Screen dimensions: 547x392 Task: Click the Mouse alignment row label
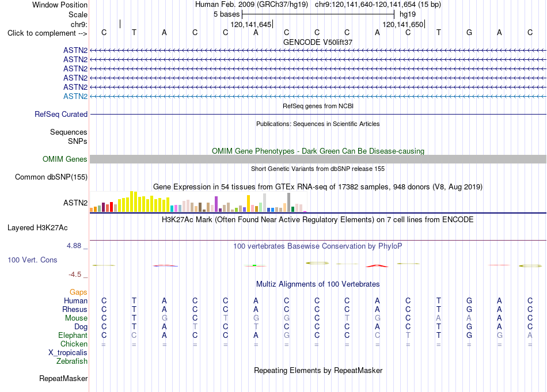pyautogui.click(x=76, y=318)
